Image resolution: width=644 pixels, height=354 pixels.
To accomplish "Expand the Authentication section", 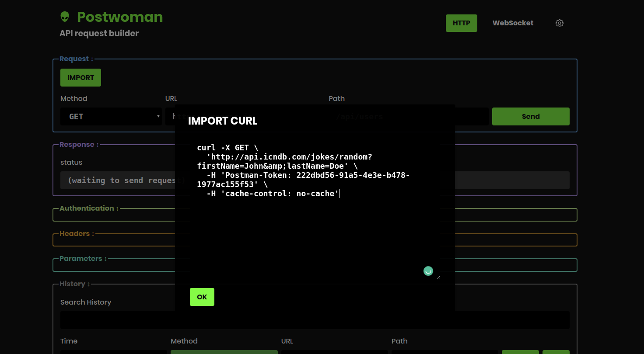I will click(x=89, y=208).
